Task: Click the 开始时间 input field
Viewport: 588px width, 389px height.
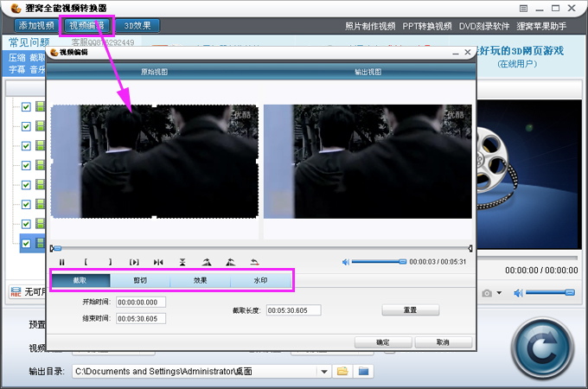Action: coord(141,302)
